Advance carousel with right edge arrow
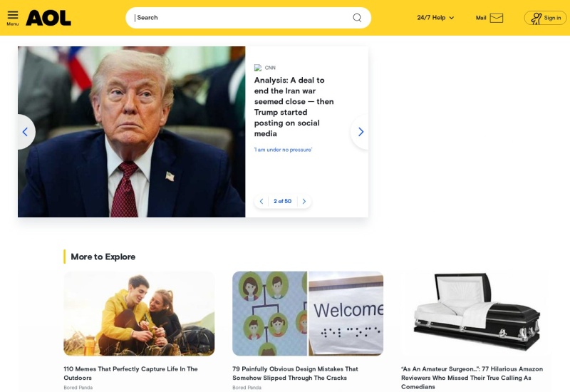 (361, 132)
